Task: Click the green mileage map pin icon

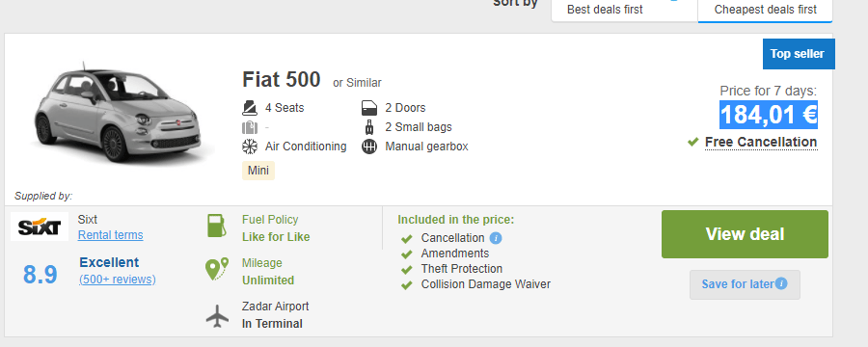Action: click(x=216, y=269)
